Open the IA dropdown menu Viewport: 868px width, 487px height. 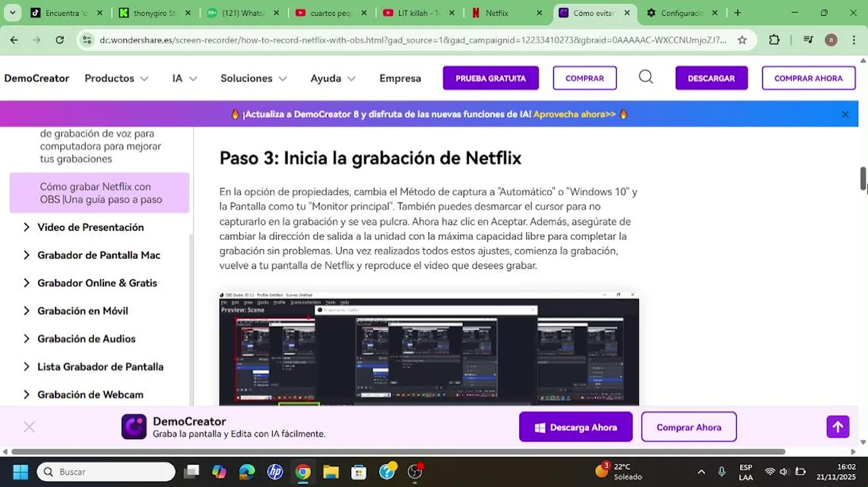(x=185, y=78)
